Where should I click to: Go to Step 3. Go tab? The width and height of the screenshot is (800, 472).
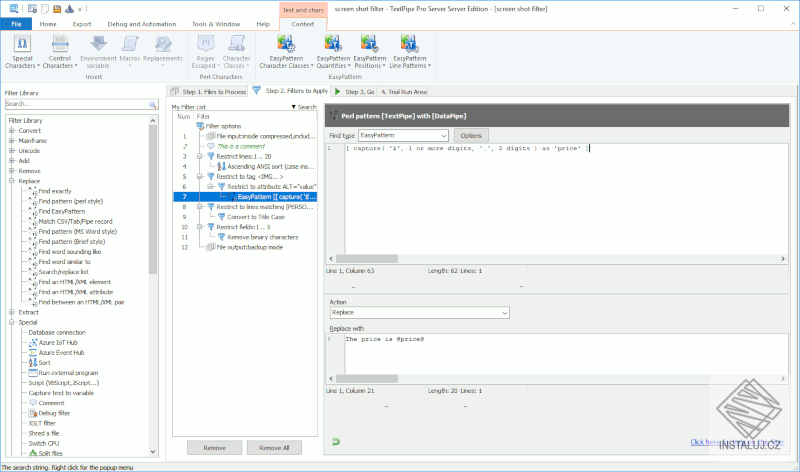(355, 92)
